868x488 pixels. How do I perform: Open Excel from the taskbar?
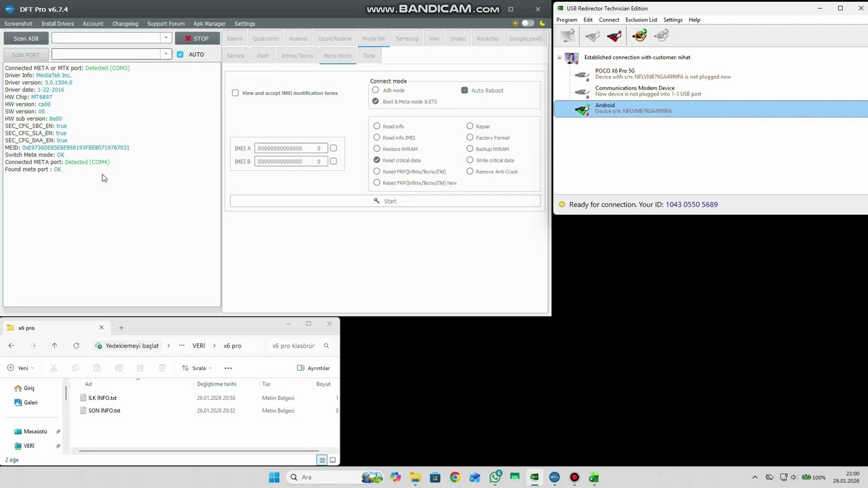coord(594,477)
